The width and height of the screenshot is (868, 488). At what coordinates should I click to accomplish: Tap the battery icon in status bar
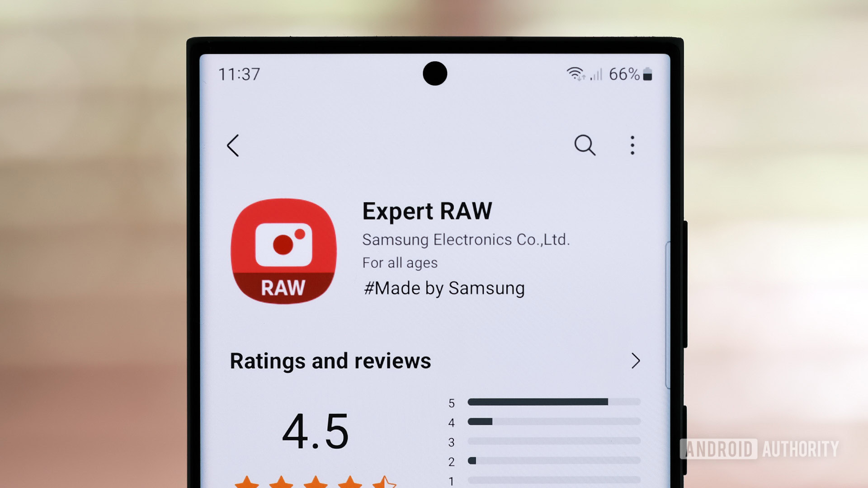click(x=650, y=75)
